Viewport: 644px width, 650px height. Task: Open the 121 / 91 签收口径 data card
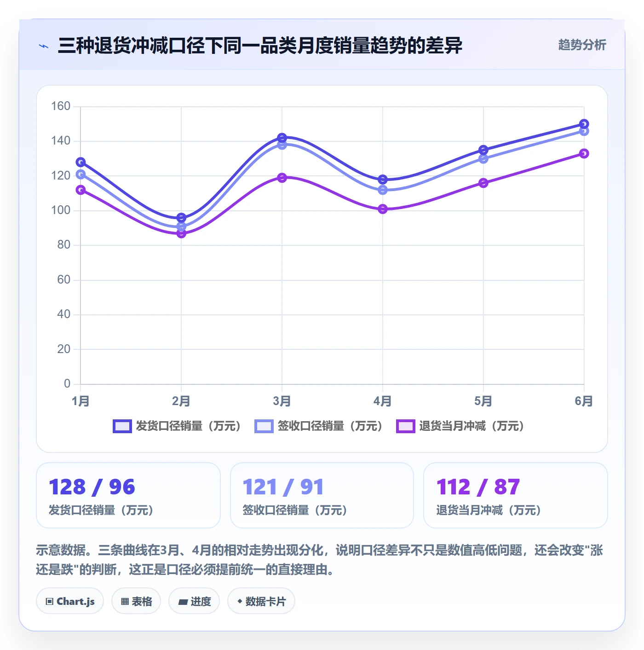click(x=322, y=495)
